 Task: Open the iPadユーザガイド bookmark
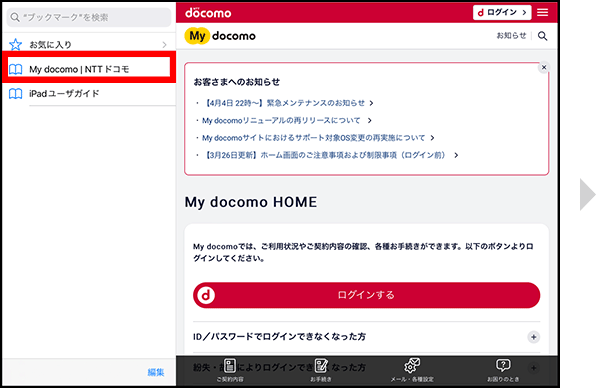click(89, 93)
